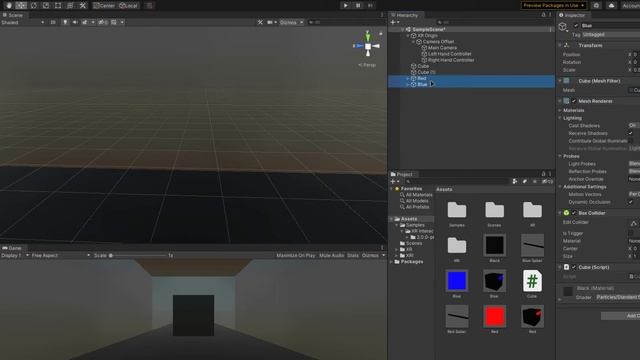Select All Prefabs under Favorites
This screenshot has height=360, width=640.
coord(418,207)
